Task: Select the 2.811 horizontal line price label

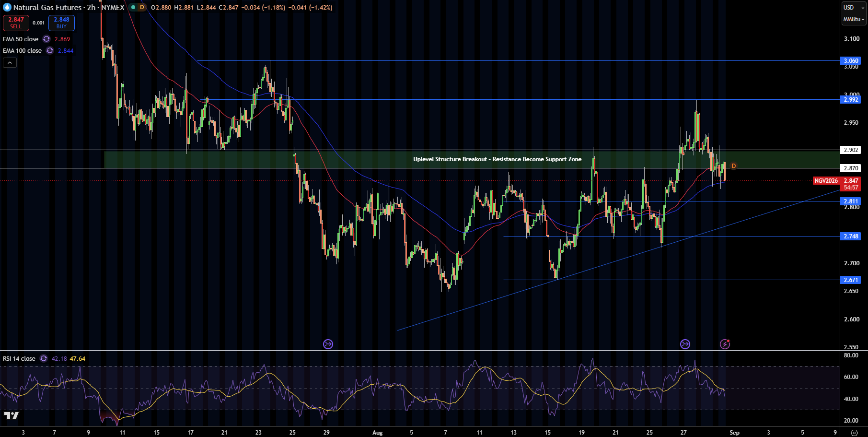Action: (851, 201)
